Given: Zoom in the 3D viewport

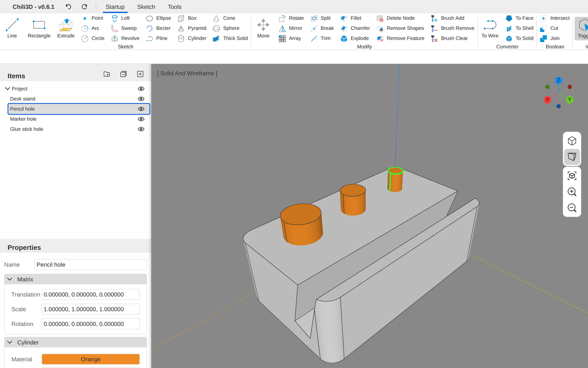Looking at the screenshot, I should pyautogui.click(x=572, y=192).
